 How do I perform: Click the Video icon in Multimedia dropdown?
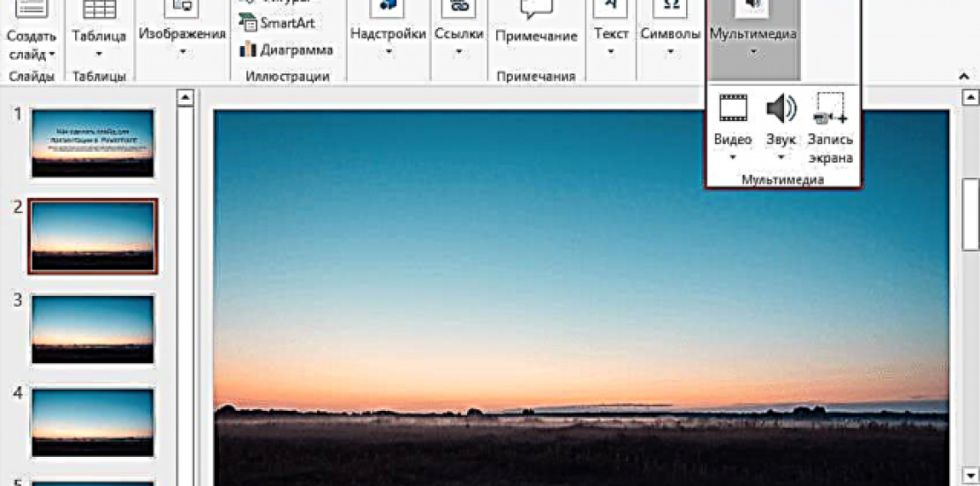pos(733,108)
